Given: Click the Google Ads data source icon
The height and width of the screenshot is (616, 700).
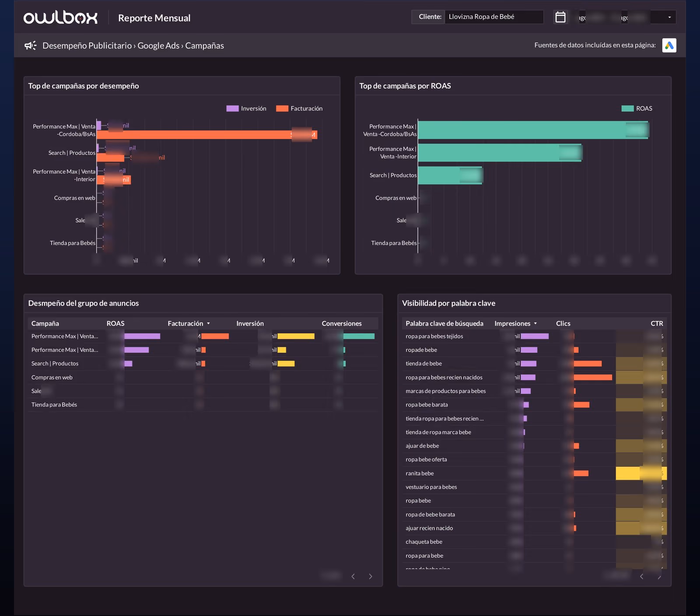Looking at the screenshot, I should coord(669,45).
